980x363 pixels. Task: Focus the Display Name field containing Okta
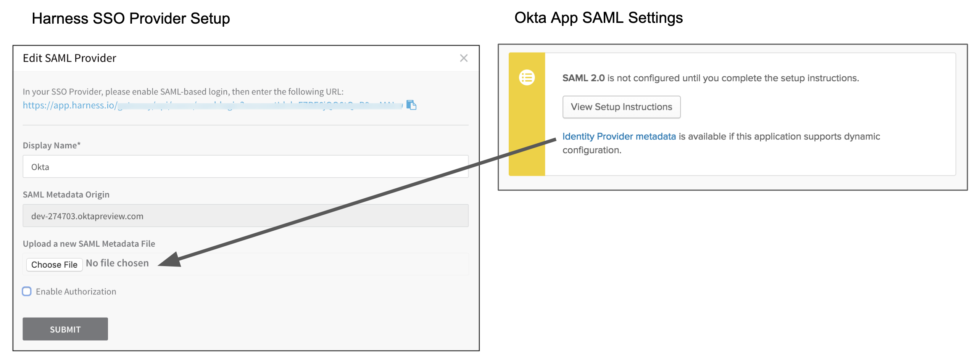pyautogui.click(x=245, y=166)
